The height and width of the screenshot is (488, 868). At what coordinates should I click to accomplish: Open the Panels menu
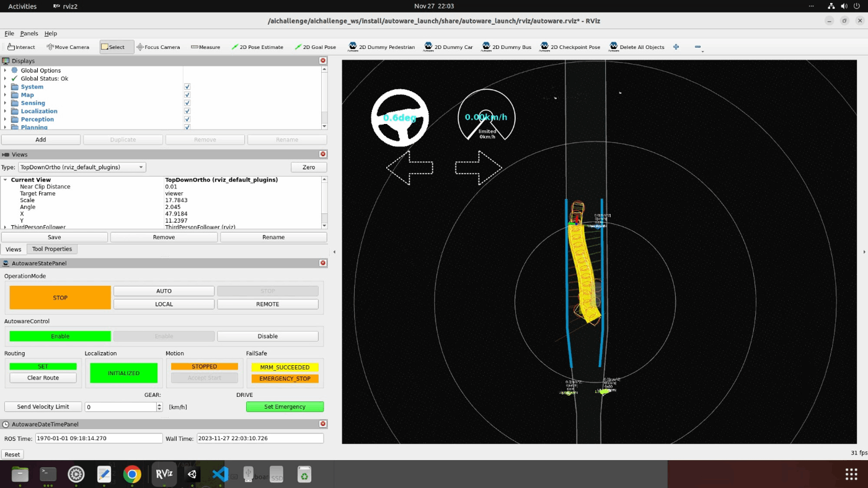click(x=29, y=33)
